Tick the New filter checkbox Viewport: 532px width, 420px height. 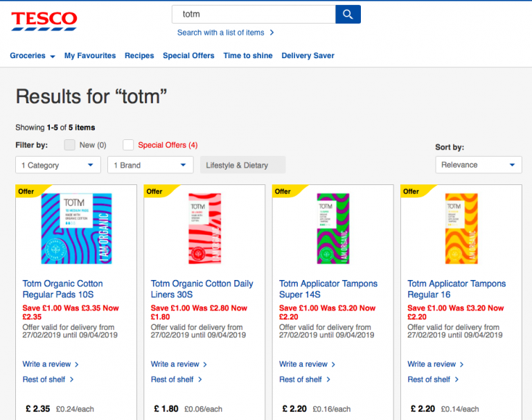70,145
